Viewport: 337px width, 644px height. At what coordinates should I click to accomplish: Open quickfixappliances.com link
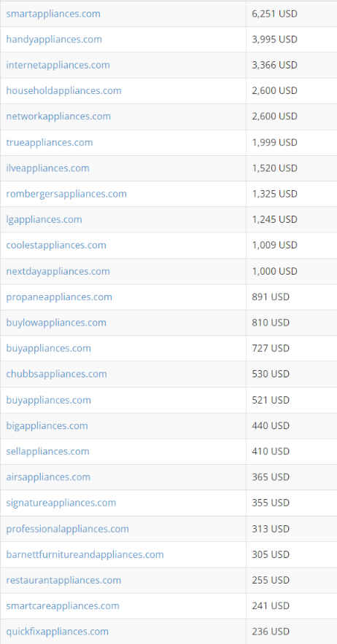tap(57, 632)
